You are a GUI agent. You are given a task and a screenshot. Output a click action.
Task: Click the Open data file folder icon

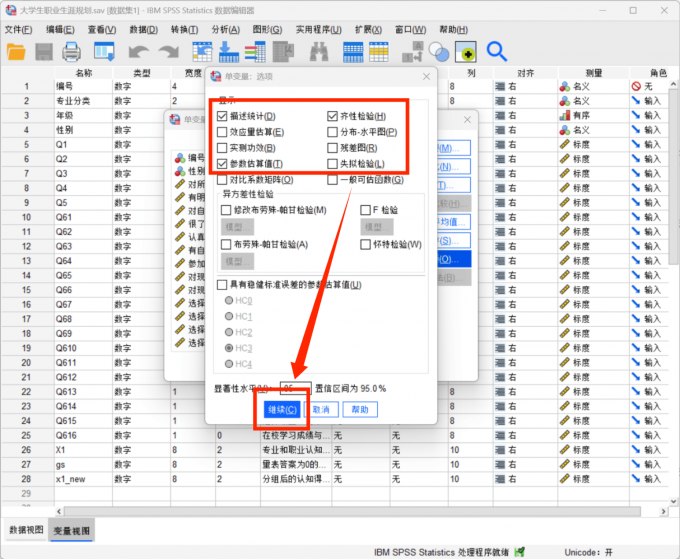pyautogui.click(x=17, y=51)
